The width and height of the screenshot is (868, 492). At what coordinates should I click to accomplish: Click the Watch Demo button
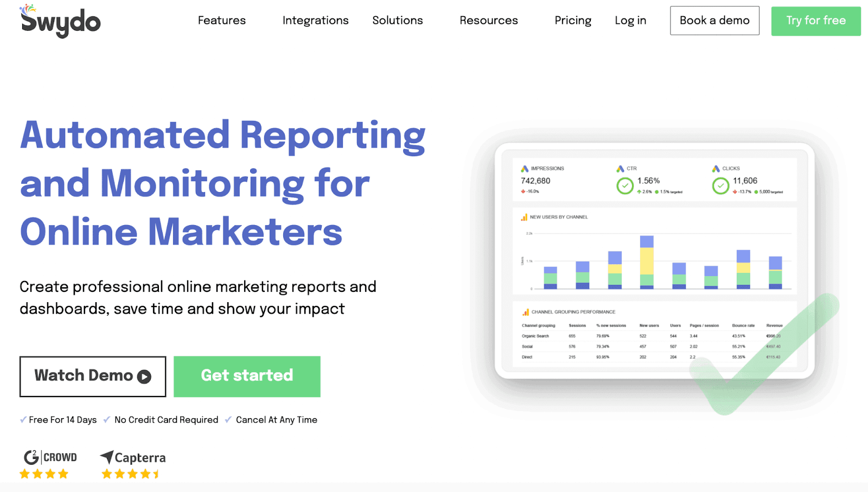93,376
